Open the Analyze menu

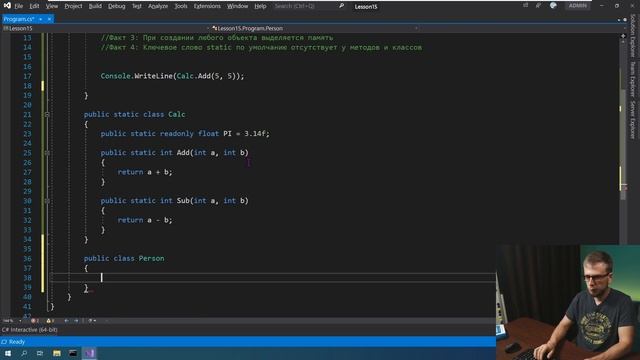click(x=158, y=6)
